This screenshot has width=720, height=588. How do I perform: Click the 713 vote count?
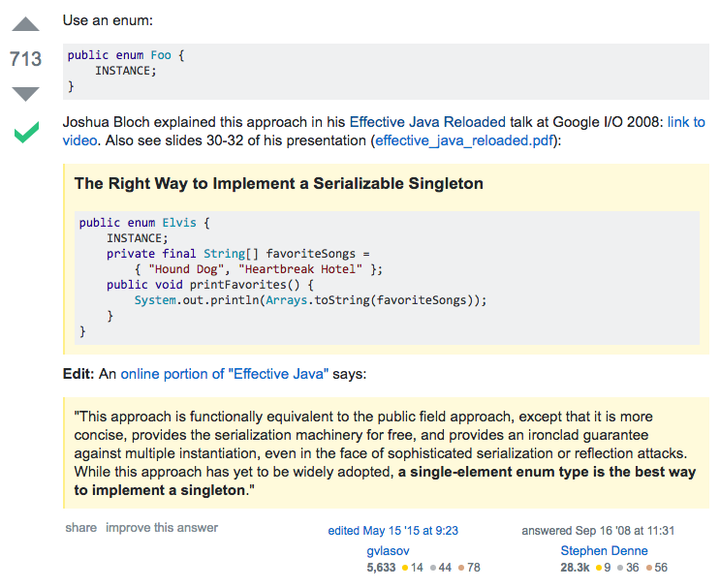point(26,59)
